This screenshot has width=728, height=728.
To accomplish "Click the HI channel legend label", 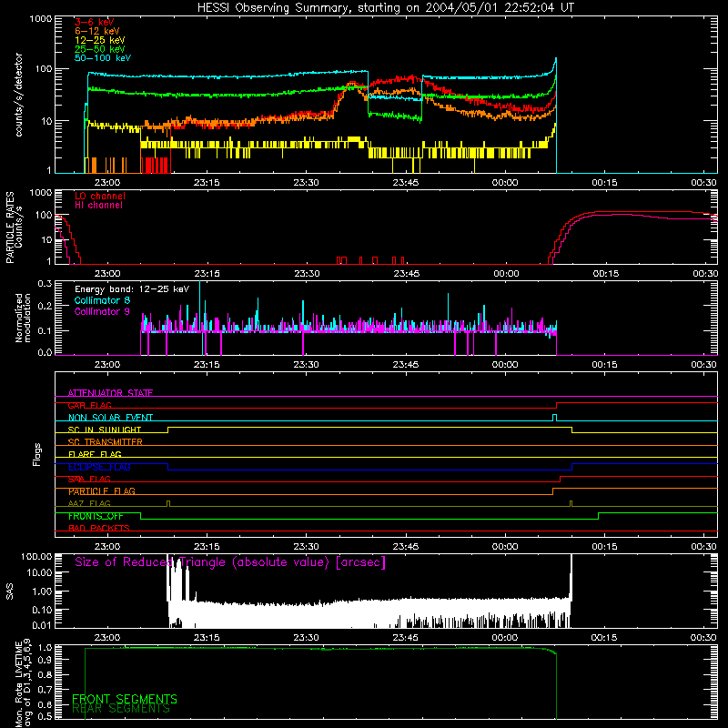I will [x=98, y=205].
